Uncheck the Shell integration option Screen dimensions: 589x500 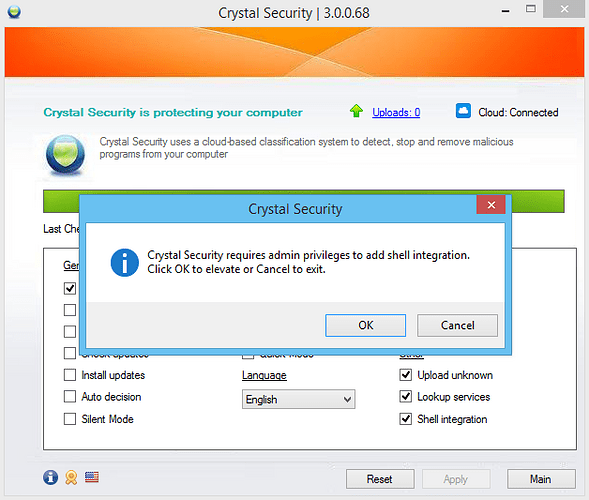[x=406, y=418]
